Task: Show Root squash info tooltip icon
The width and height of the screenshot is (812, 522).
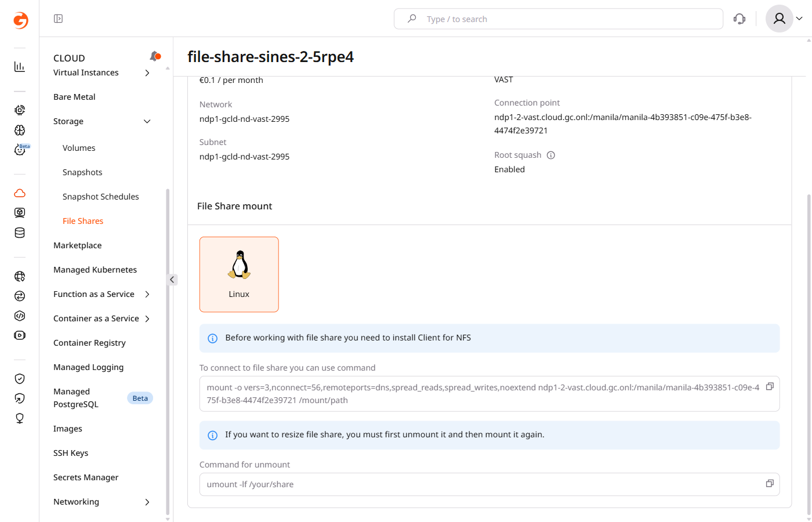Action: point(551,155)
